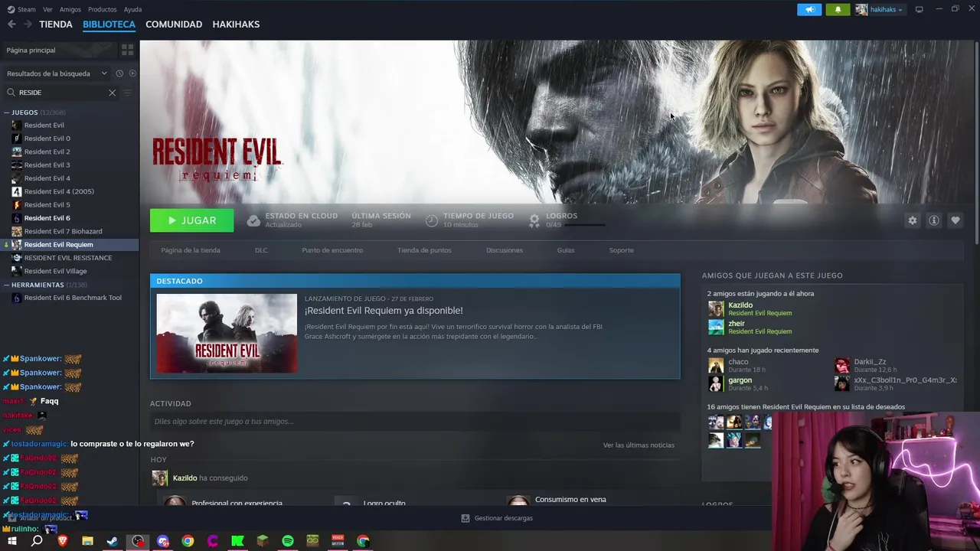Click the activity comment input box
Image resolution: width=980 pixels, height=551 pixels.
[415, 421]
